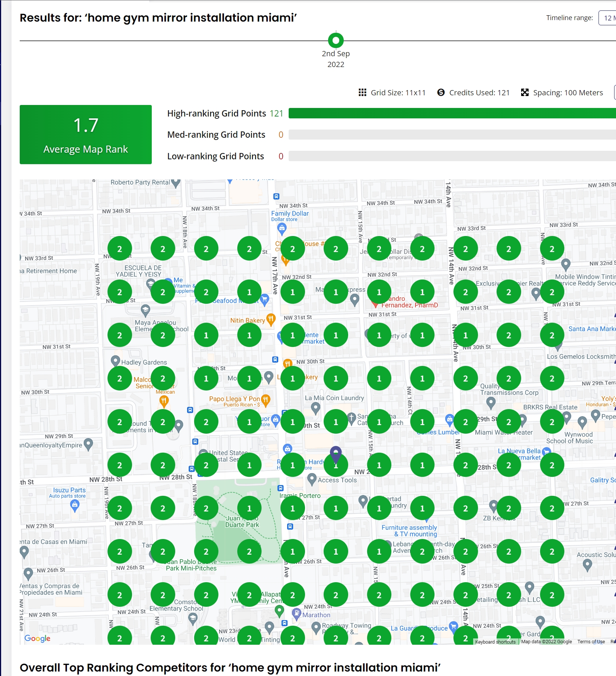This screenshot has width=616, height=676.
Task: Click the Results for search heading
Action: (158, 18)
